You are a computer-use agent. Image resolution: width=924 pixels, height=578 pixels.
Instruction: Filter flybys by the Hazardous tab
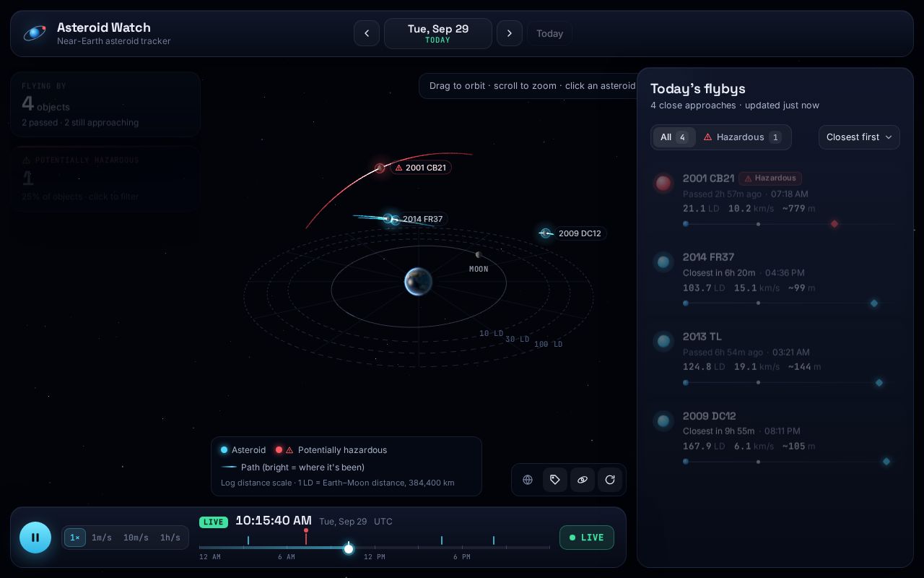[743, 137]
